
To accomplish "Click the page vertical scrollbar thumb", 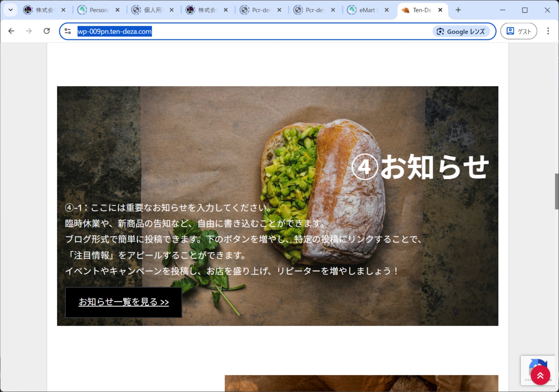I will click(556, 191).
